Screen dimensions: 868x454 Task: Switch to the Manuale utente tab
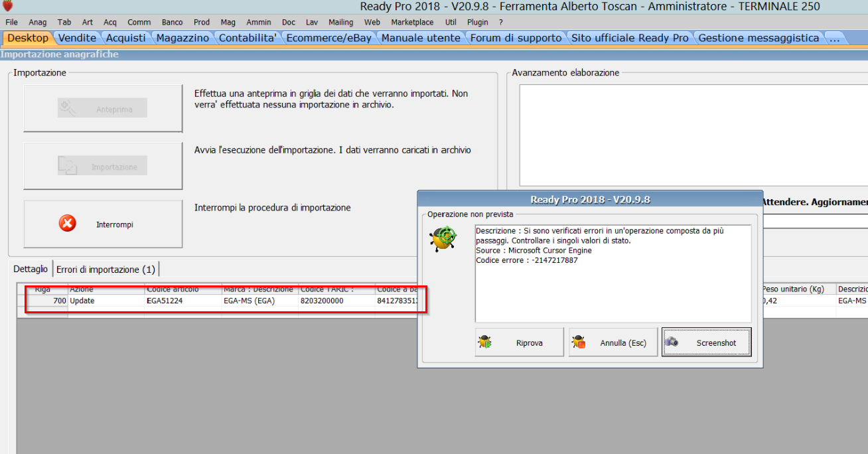(421, 38)
